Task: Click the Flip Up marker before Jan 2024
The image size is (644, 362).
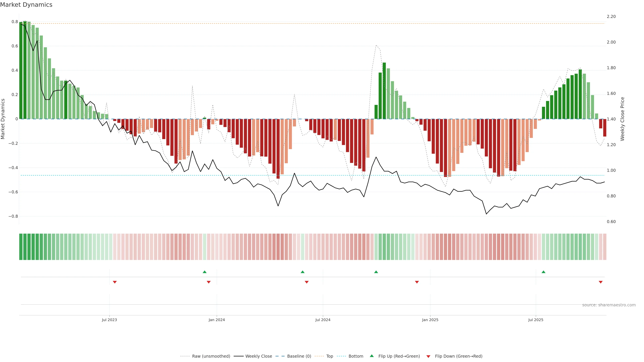Action: pos(204,272)
